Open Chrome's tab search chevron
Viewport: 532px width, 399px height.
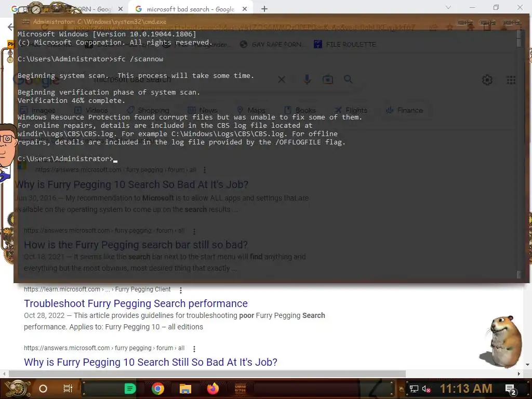(x=448, y=7)
